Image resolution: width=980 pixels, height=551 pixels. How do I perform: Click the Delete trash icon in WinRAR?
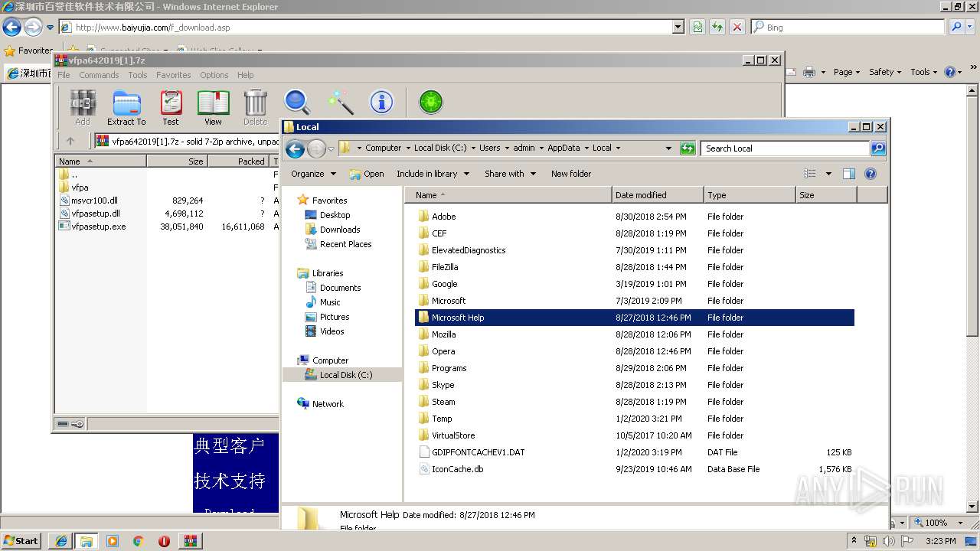click(x=255, y=107)
